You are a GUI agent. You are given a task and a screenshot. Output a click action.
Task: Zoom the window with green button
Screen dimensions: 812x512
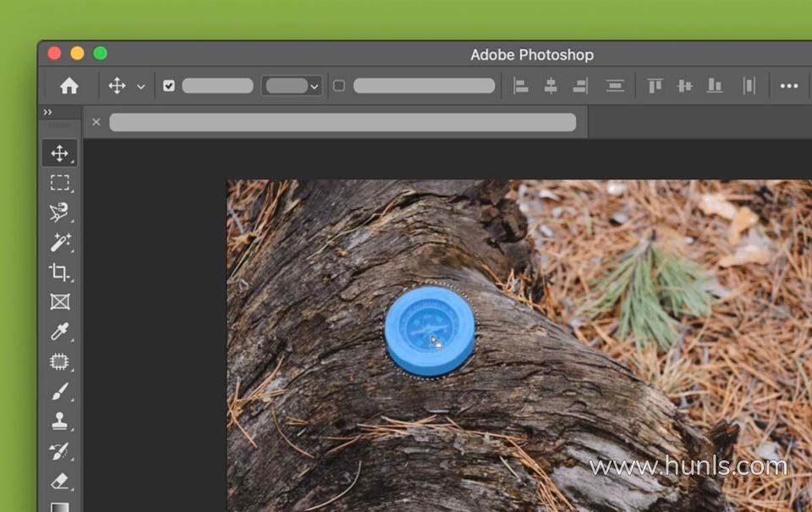coord(101,52)
